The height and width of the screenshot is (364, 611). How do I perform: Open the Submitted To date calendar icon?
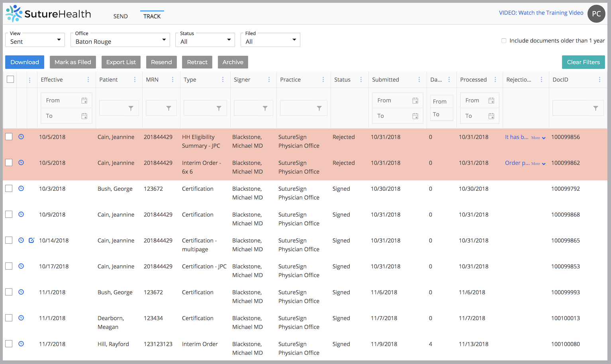(415, 116)
